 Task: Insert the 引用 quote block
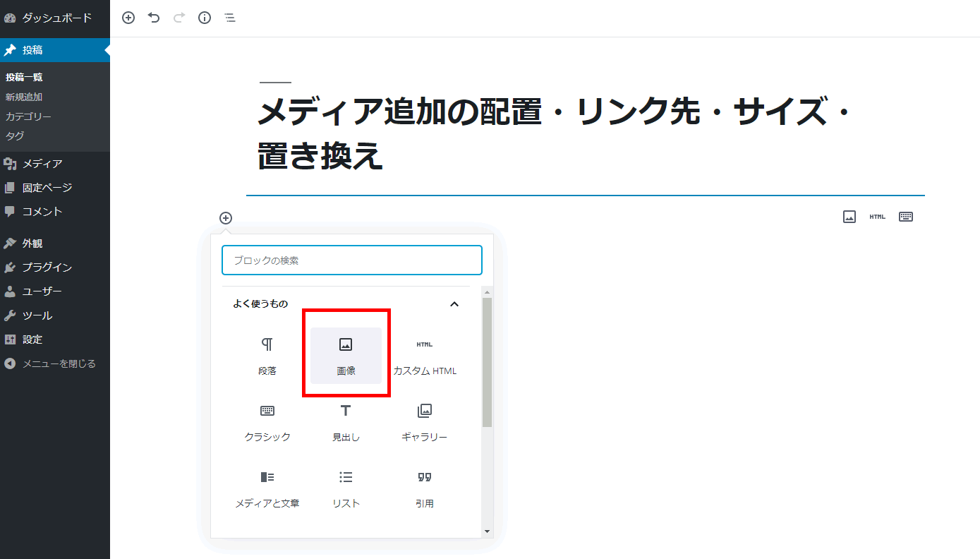(x=424, y=488)
